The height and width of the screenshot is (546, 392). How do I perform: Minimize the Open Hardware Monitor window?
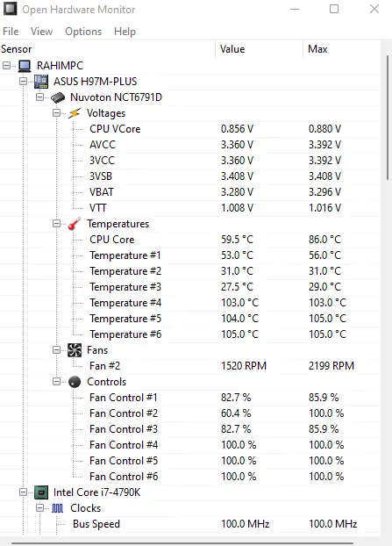tap(295, 9)
